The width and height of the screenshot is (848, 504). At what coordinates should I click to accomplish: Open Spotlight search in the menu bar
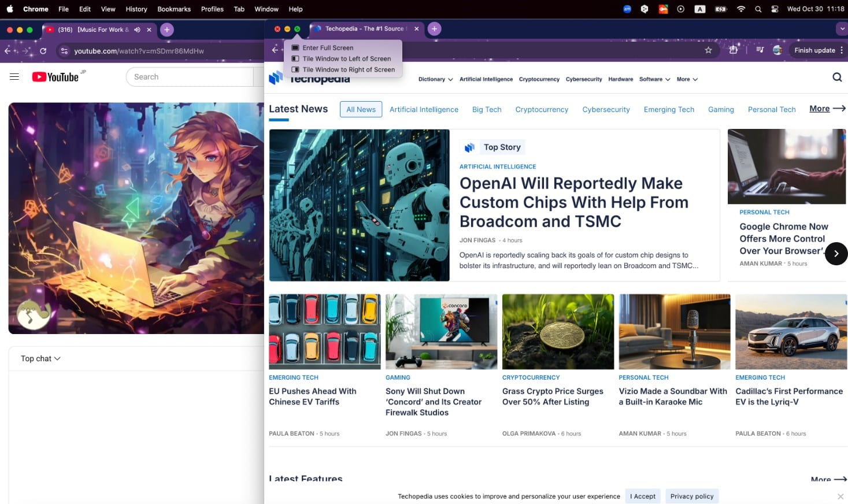758,9
